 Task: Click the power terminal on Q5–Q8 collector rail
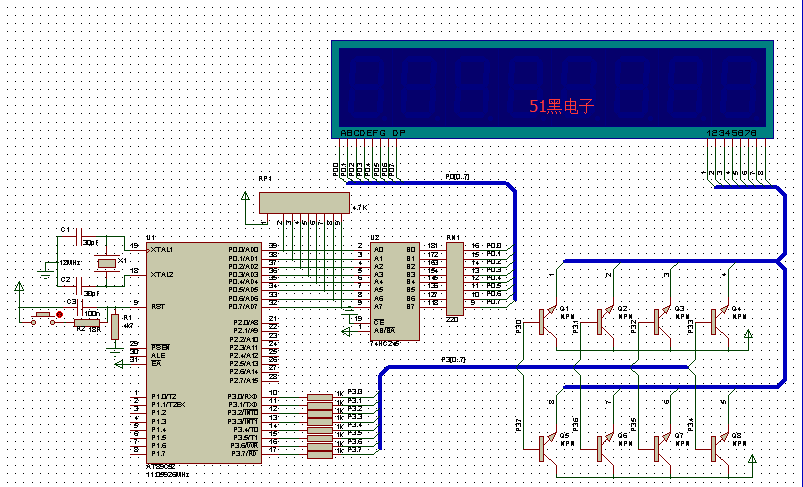click(x=752, y=458)
